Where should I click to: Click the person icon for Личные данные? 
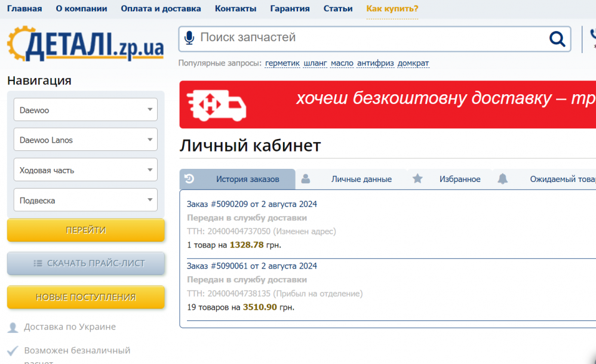click(306, 179)
